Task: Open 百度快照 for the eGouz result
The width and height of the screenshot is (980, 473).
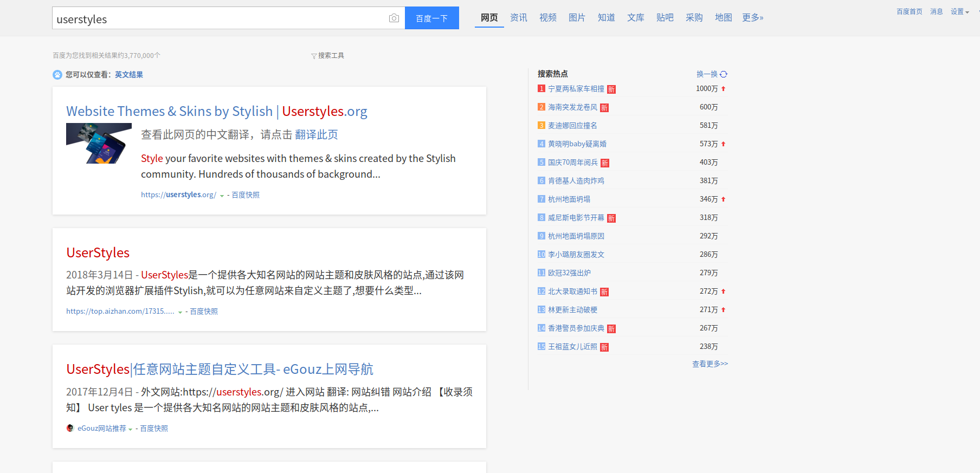Action: (154, 429)
